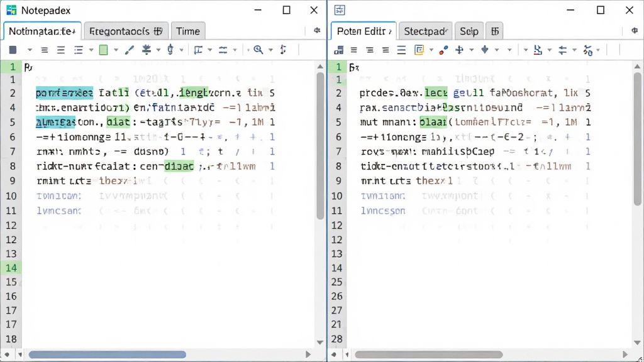
Task: Click the app icon in right window title bar
Action: [x=340, y=10]
